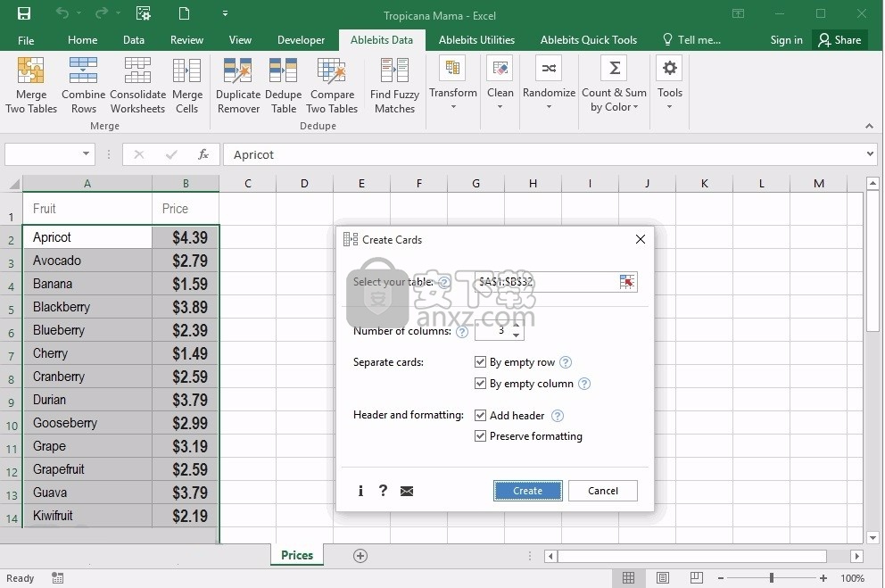Click Sign in link

click(x=786, y=40)
